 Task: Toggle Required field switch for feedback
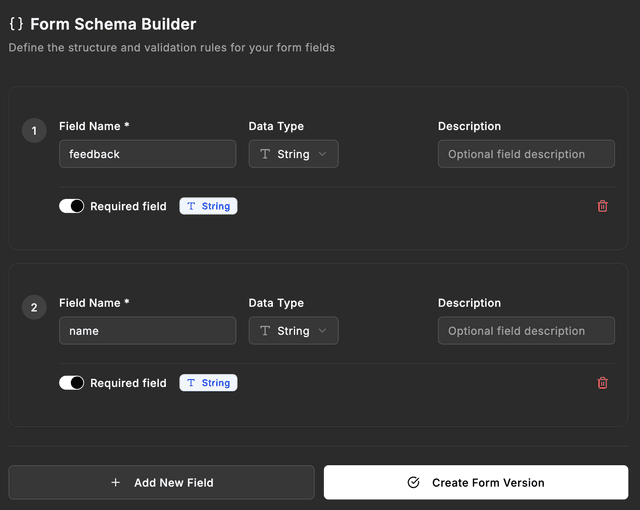[71, 206]
